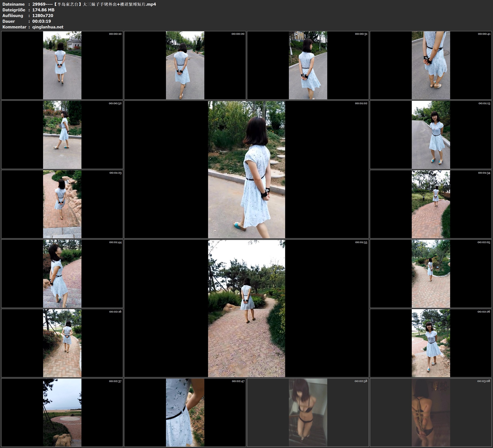This screenshot has width=493, height=448.
Task: Open the 00:01:13 thumbnail
Action: 431,135
